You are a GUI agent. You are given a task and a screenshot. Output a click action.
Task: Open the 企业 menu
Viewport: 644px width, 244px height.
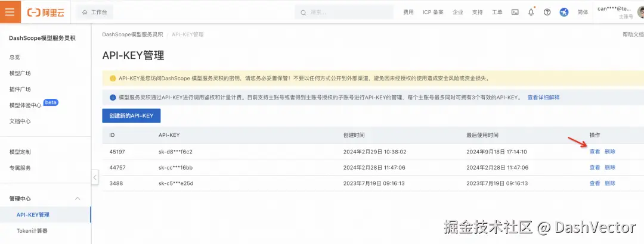[x=457, y=12]
